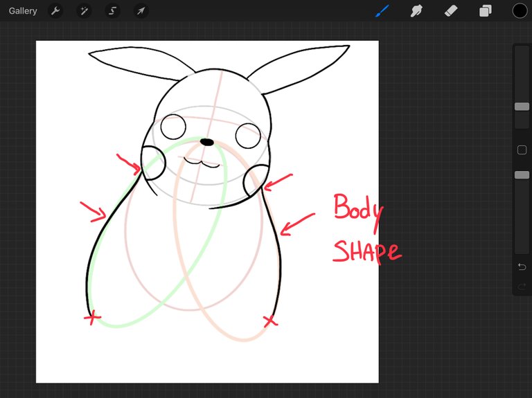Open the Actions wrench menu
Screen dimensions: 532x398
(55, 11)
